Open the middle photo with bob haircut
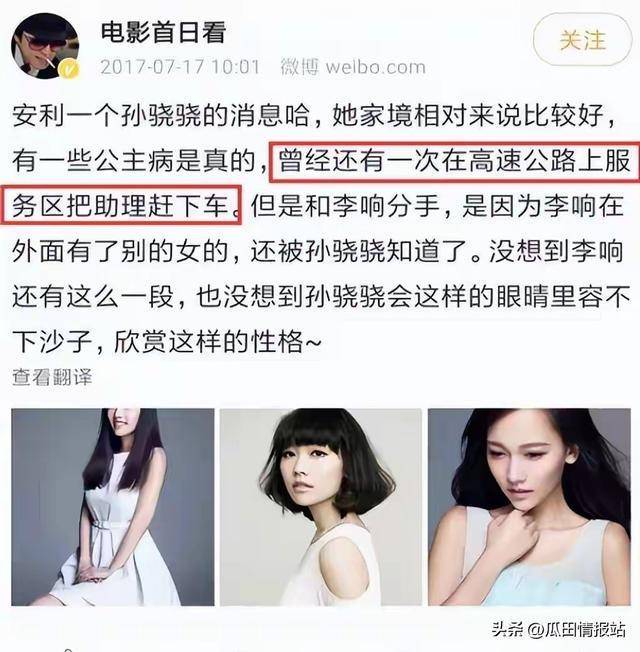 coord(321,507)
